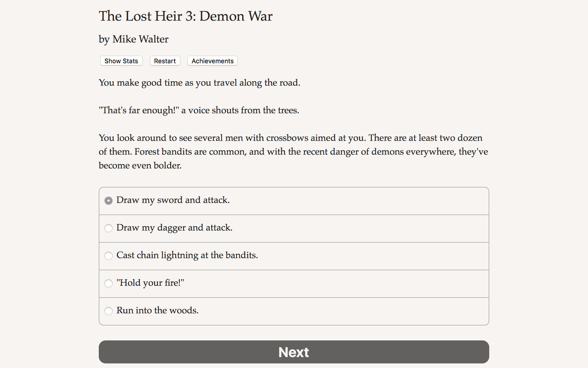This screenshot has width=588, height=368.
Task: Click the label text "Run into the woods."
Action: point(158,311)
